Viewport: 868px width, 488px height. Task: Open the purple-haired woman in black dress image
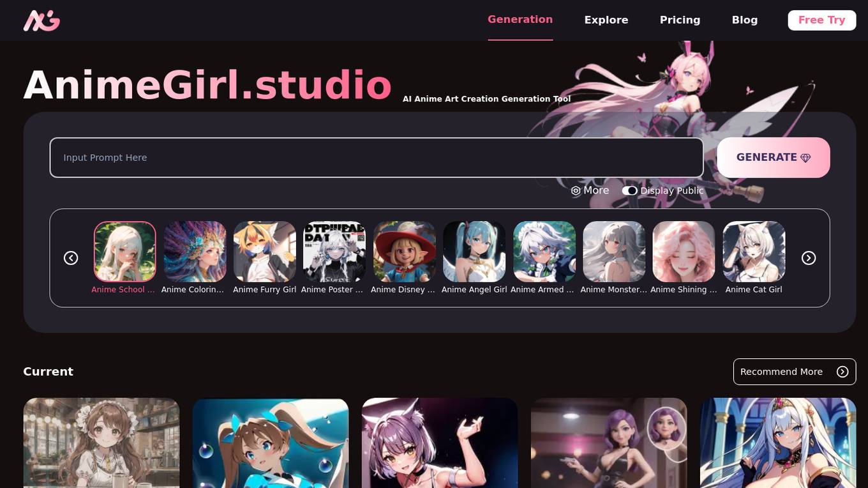point(609,443)
